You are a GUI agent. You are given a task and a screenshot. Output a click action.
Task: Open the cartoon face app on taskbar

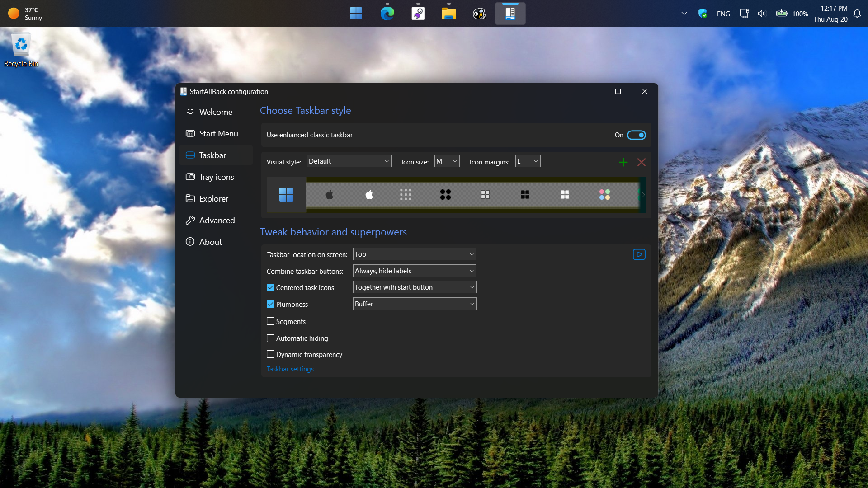click(x=479, y=14)
